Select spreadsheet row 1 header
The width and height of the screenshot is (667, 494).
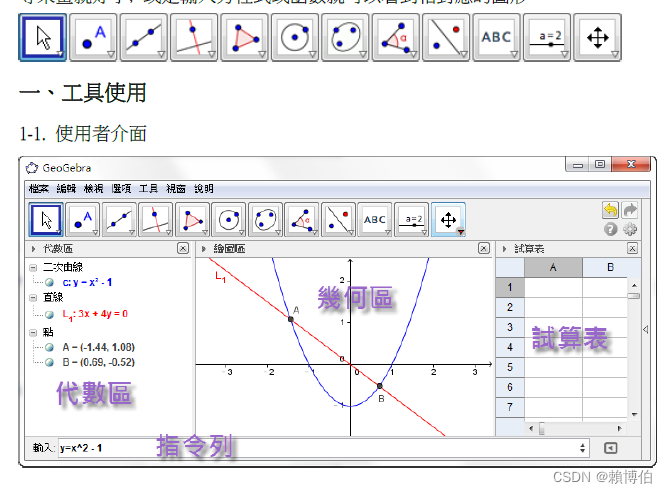pyautogui.click(x=510, y=287)
